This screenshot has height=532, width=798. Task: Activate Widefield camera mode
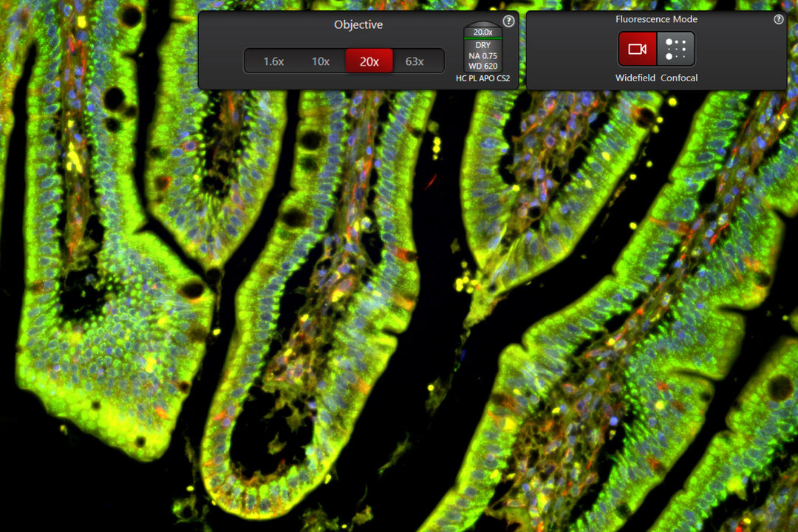(637, 49)
